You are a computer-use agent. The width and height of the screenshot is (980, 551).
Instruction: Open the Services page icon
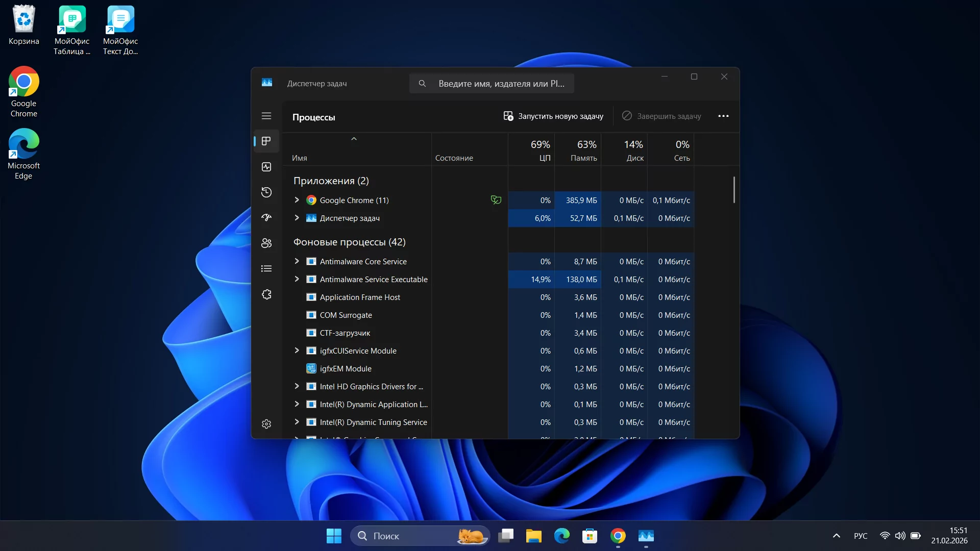click(266, 294)
